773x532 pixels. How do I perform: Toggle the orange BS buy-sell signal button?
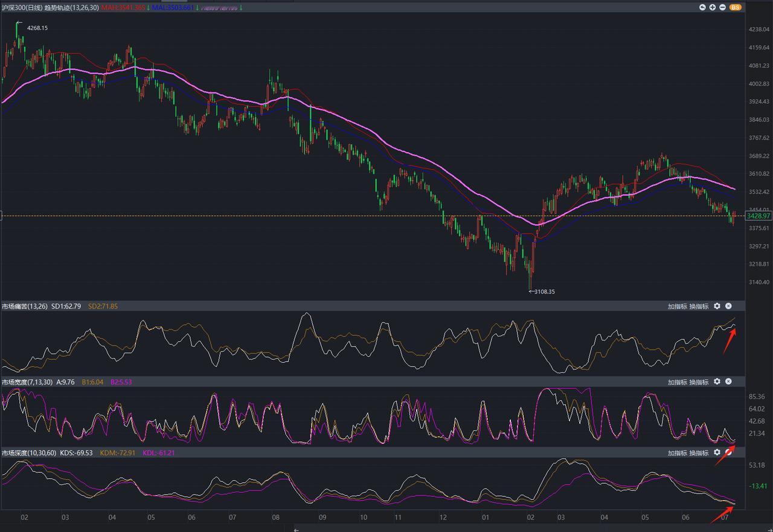(x=735, y=7)
